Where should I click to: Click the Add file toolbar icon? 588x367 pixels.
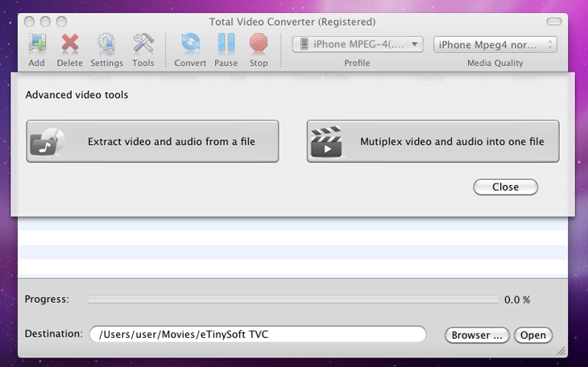pyautogui.click(x=37, y=43)
